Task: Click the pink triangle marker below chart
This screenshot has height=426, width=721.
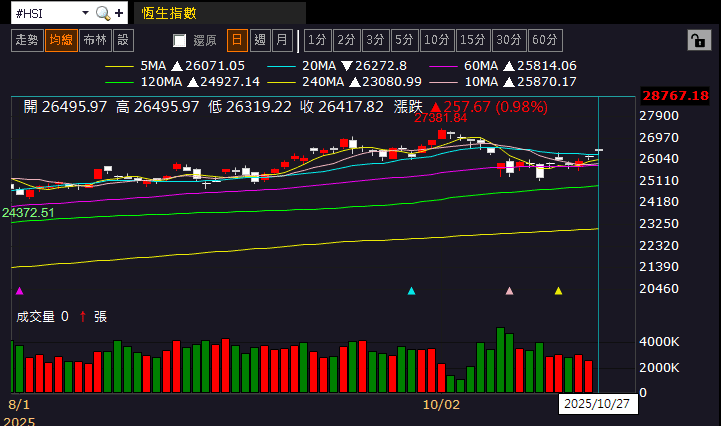Action: (509, 291)
